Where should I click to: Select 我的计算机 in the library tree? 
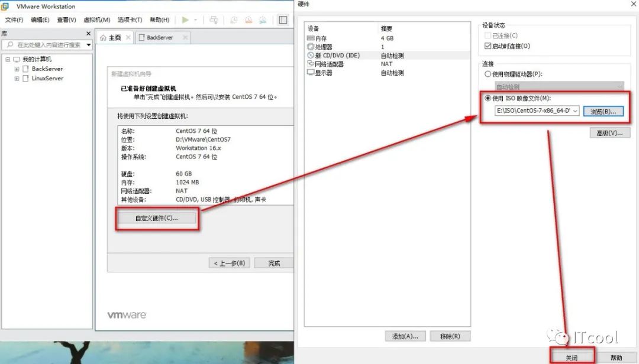pos(37,60)
